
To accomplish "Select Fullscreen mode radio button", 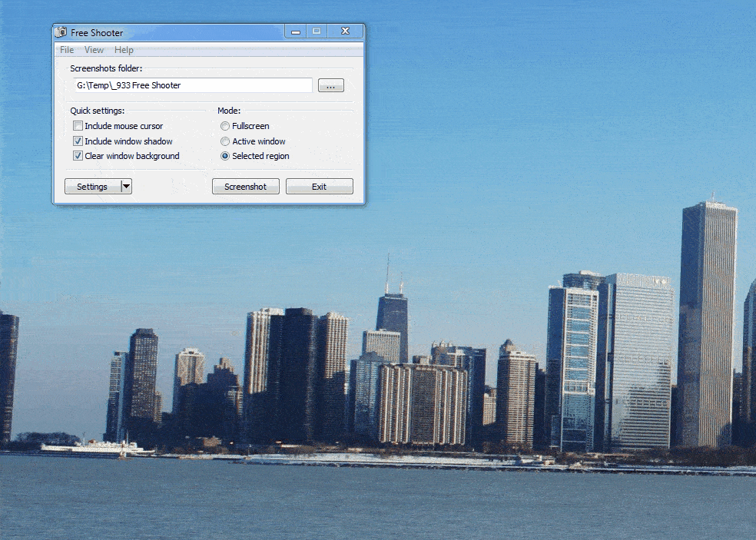I will [x=224, y=126].
